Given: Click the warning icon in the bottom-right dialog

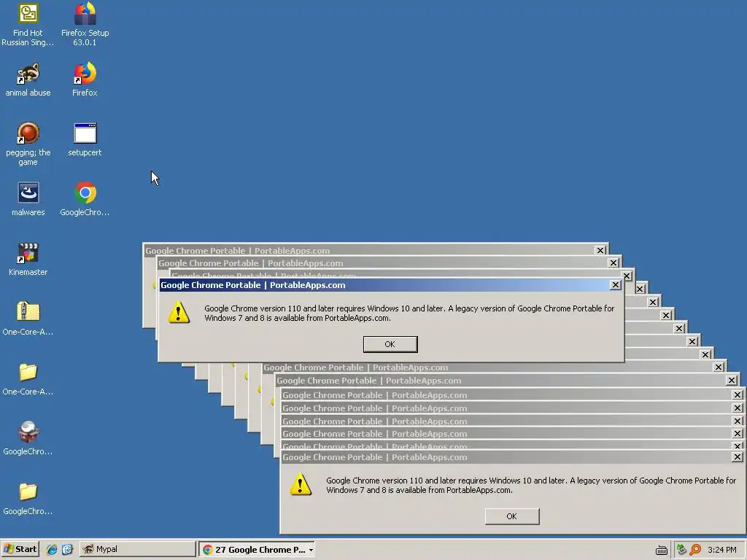Looking at the screenshot, I should coord(301,484).
